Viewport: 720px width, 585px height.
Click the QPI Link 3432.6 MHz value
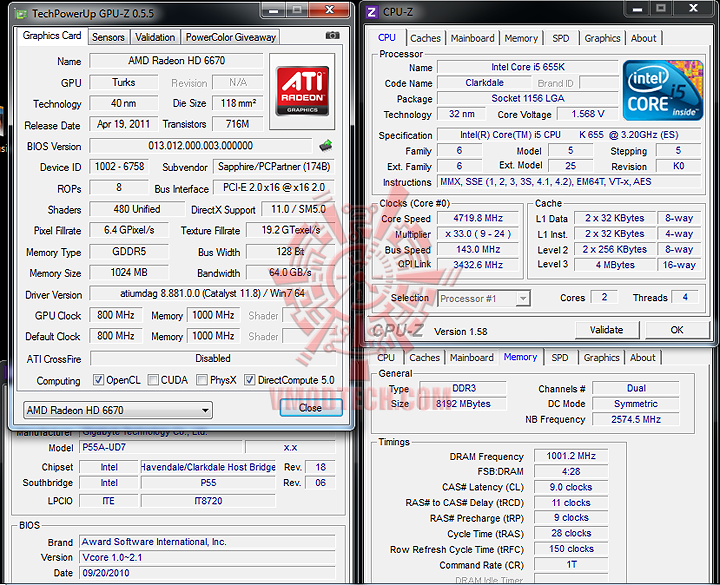478,265
